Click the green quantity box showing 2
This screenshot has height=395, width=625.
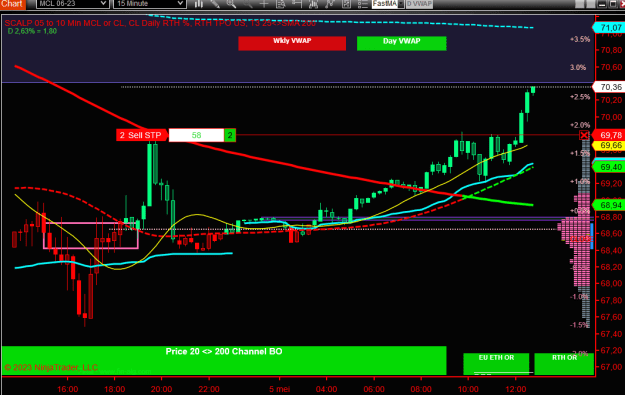[230, 135]
